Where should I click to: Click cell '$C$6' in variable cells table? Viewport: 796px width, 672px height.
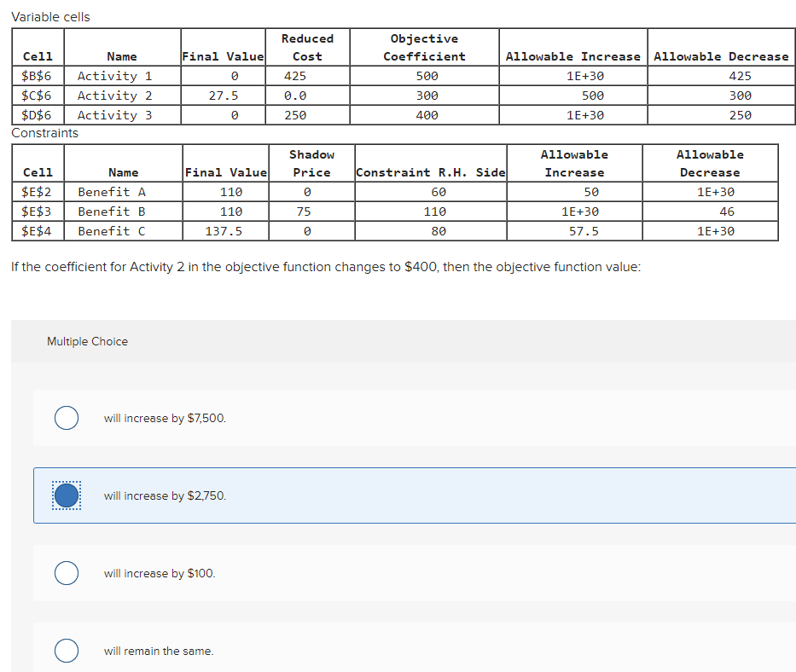pos(37,96)
